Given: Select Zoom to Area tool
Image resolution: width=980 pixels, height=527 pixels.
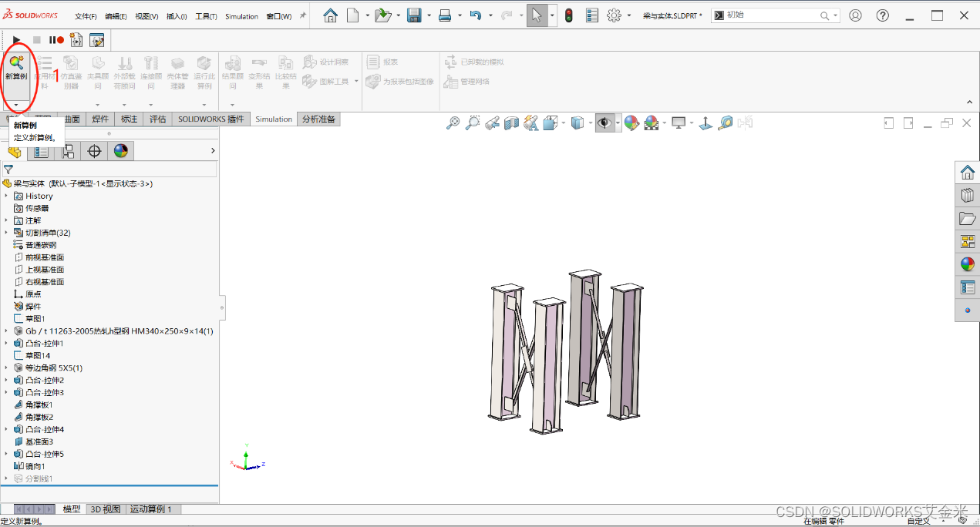Looking at the screenshot, I should pyautogui.click(x=473, y=123).
